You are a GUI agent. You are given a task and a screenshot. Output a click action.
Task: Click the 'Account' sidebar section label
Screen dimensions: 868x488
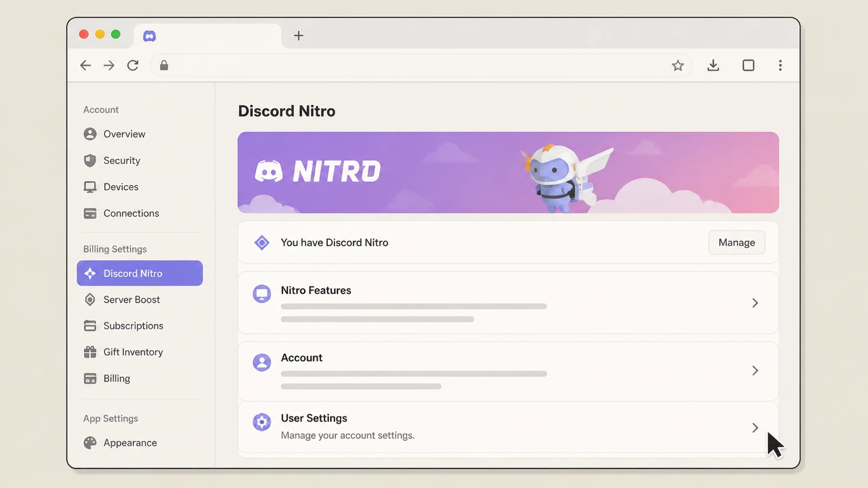(101, 110)
